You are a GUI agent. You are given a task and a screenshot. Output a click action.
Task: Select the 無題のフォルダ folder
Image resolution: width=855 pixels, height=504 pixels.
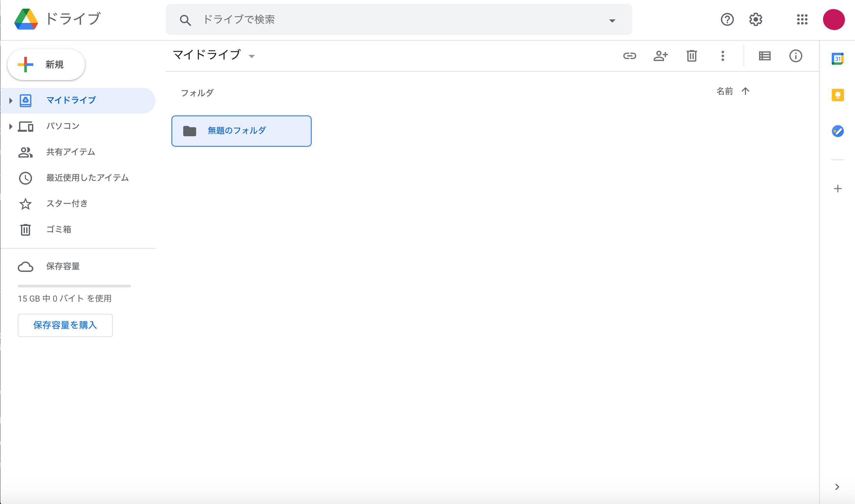pyautogui.click(x=241, y=131)
